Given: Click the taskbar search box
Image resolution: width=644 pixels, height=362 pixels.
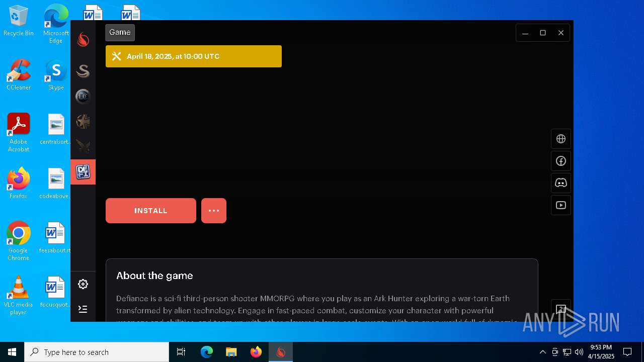Looking at the screenshot, I should click(97, 352).
